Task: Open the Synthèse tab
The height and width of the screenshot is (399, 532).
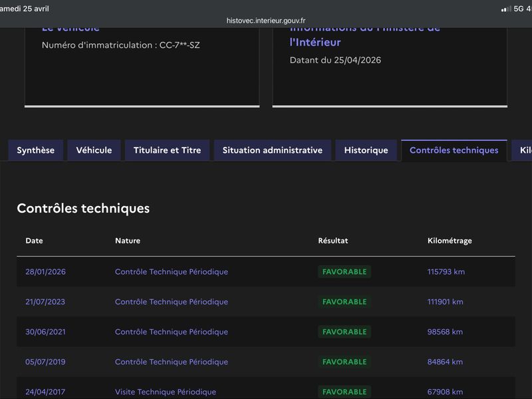Action: (x=36, y=150)
